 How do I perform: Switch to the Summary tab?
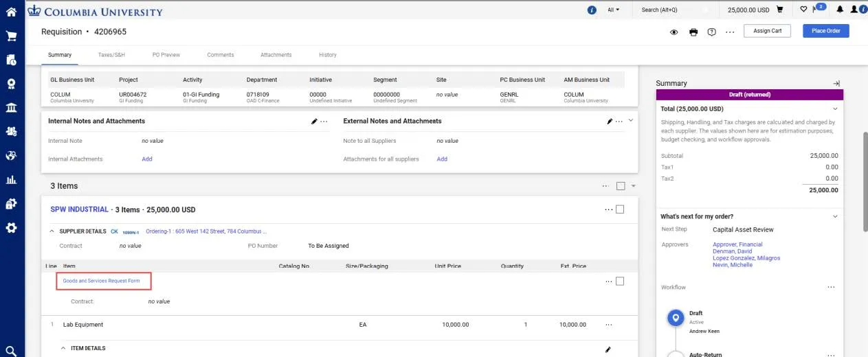pyautogui.click(x=60, y=55)
